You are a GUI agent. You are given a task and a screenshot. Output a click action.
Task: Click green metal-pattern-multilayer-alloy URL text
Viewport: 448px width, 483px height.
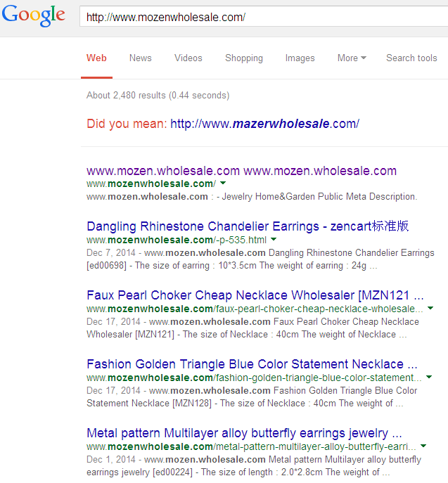pyautogui.click(x=251, y=447)
